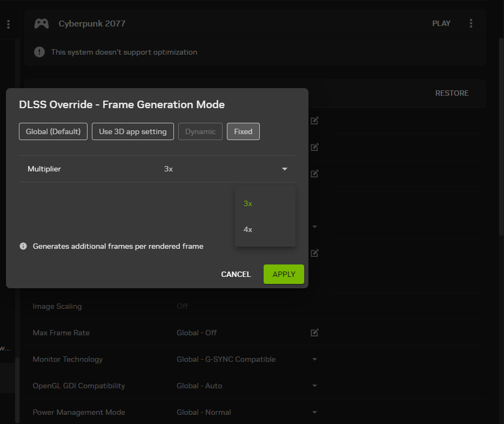Click RESTORE to reset settings
This screenshot has width=504, height=424.
click(452, 93)
